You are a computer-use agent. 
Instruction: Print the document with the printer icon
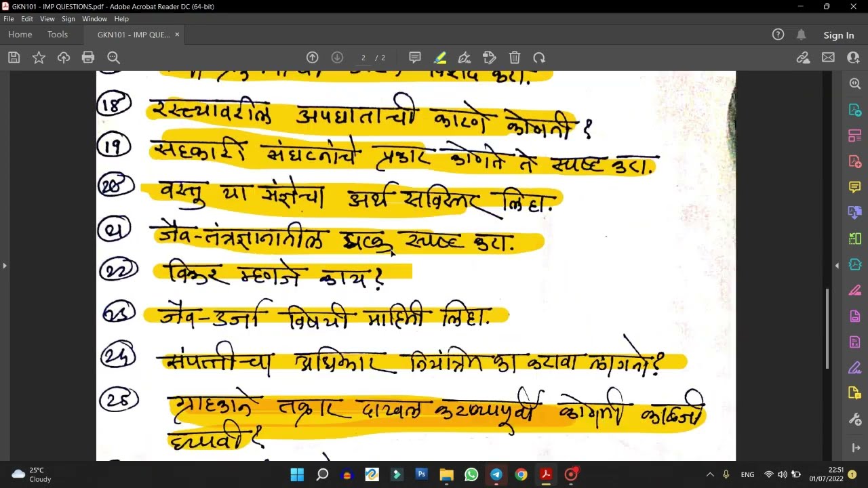[88, 58]
